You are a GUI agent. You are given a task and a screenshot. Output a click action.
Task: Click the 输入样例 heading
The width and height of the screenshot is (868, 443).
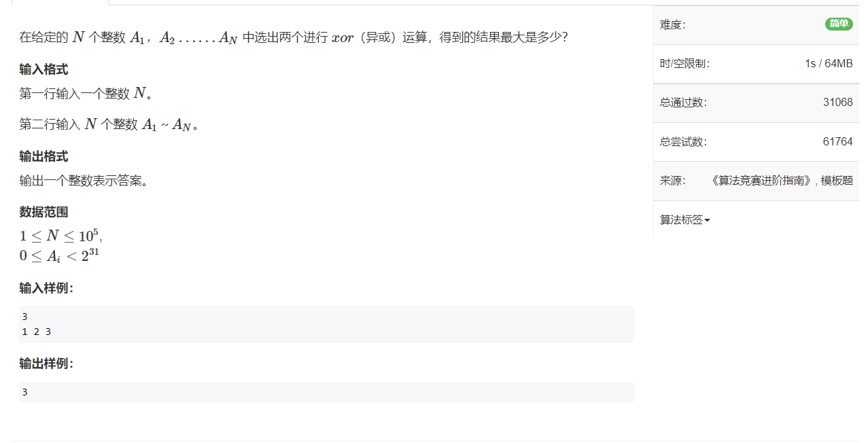(46, 288)
